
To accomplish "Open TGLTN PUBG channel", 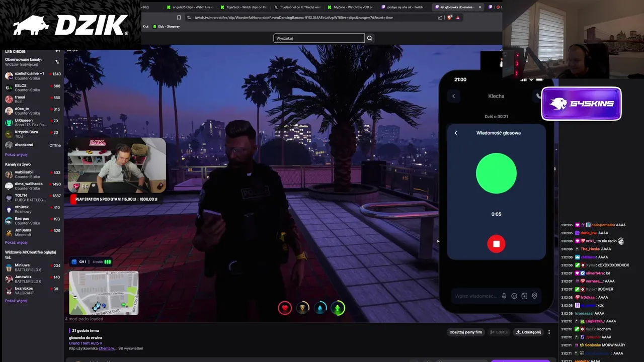I will (x=33, y=198).
